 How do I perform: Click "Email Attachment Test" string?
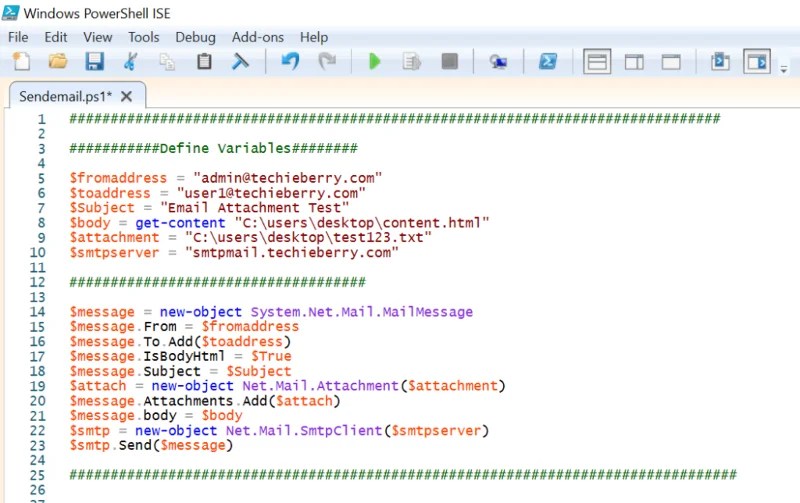(255, 208)
